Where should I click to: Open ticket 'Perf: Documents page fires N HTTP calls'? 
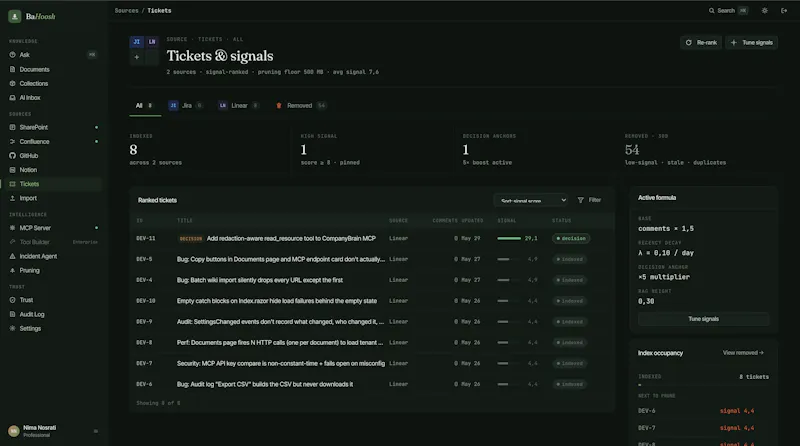[x=280, y=343]
